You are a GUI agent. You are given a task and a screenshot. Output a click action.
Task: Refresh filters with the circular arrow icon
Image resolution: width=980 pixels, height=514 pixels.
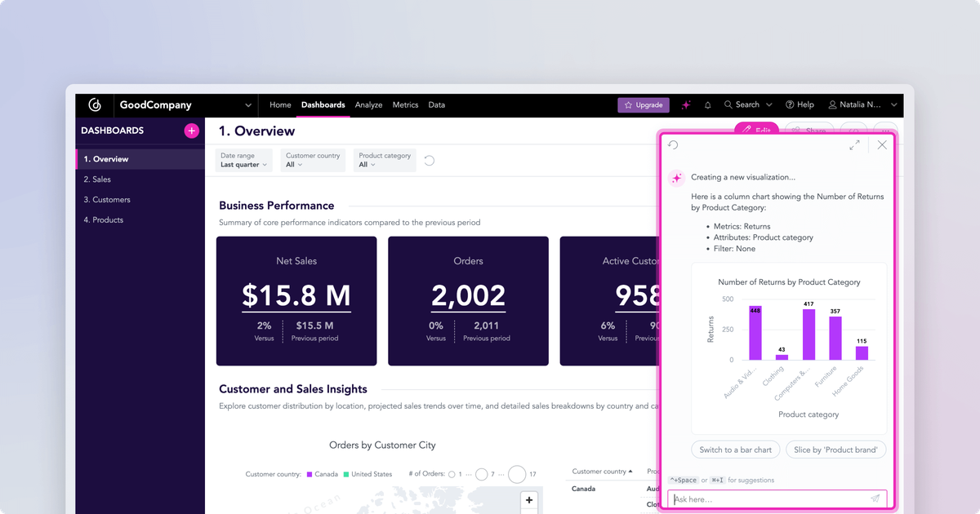click(x=429, y=160)
